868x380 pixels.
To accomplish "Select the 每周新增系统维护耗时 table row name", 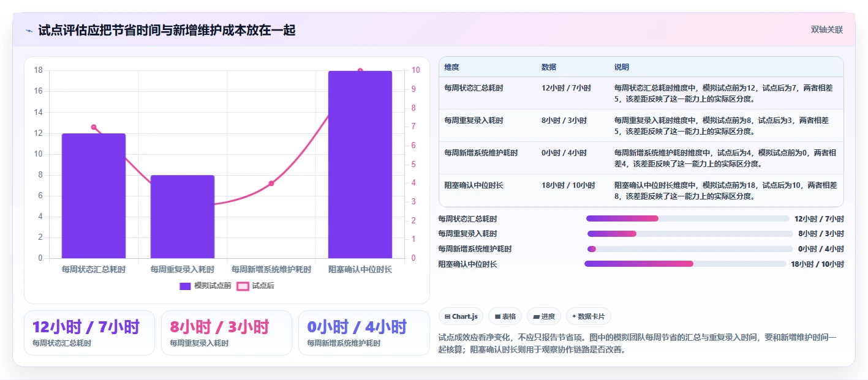I will (x=481, y=153).
